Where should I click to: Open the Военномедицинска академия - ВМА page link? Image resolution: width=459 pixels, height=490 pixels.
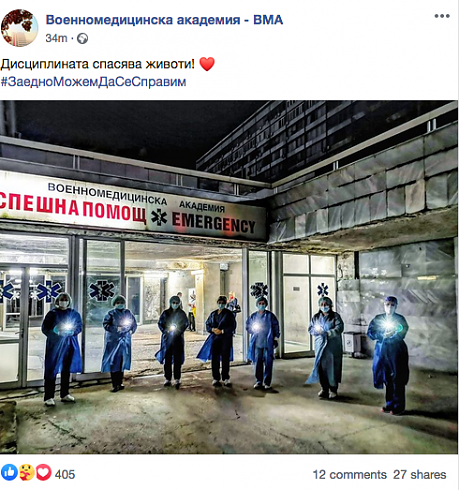click(x=164, y=20)
